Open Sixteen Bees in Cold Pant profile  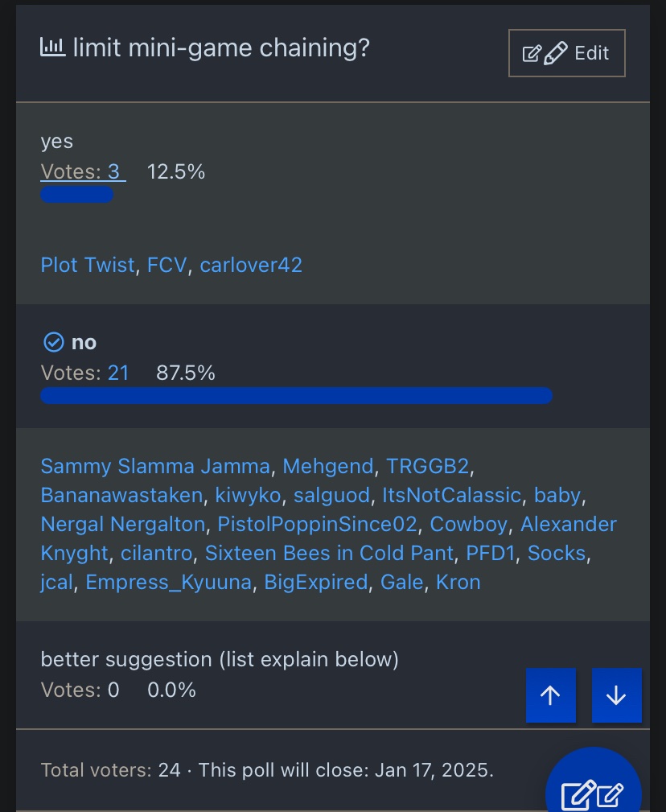pos(329,554)
